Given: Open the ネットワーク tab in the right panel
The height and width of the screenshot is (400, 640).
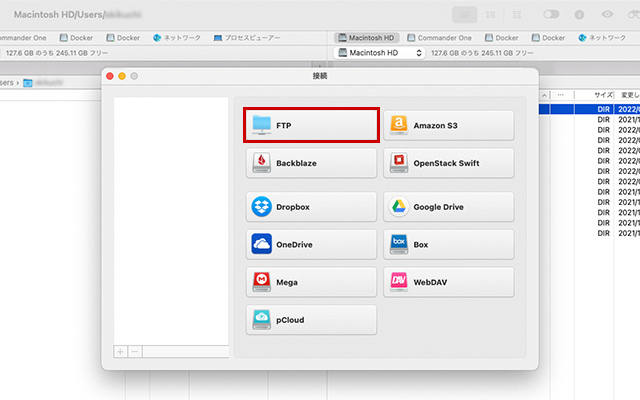Looking at the screenshot, I should point(602,38).
